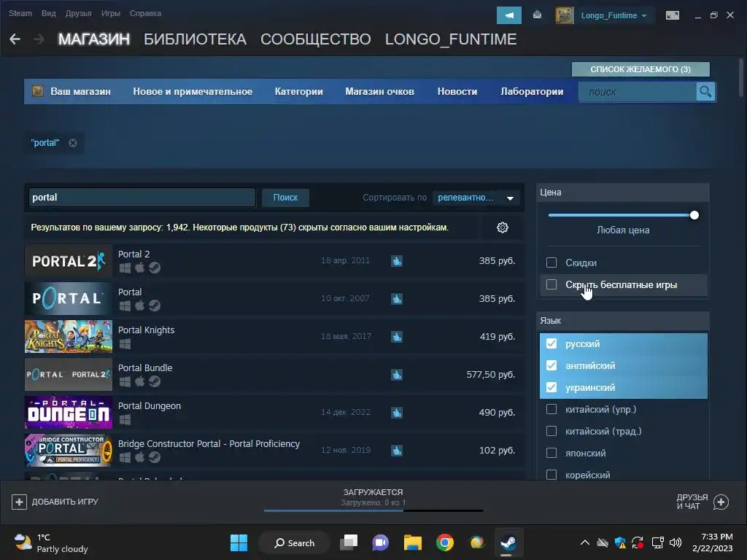Image resolution: width=747 pixels, height=560 pixels.
Task: Switch to БИБЛИОТЕКА tab
Action: pos(195,39)
